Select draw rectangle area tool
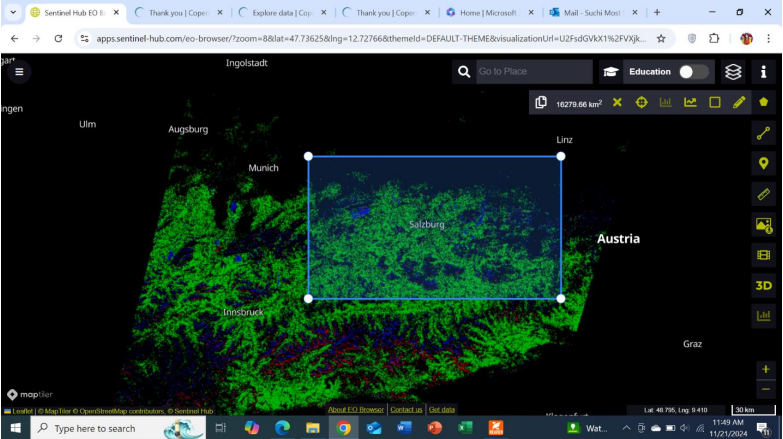783x439 pixels. 715,102
